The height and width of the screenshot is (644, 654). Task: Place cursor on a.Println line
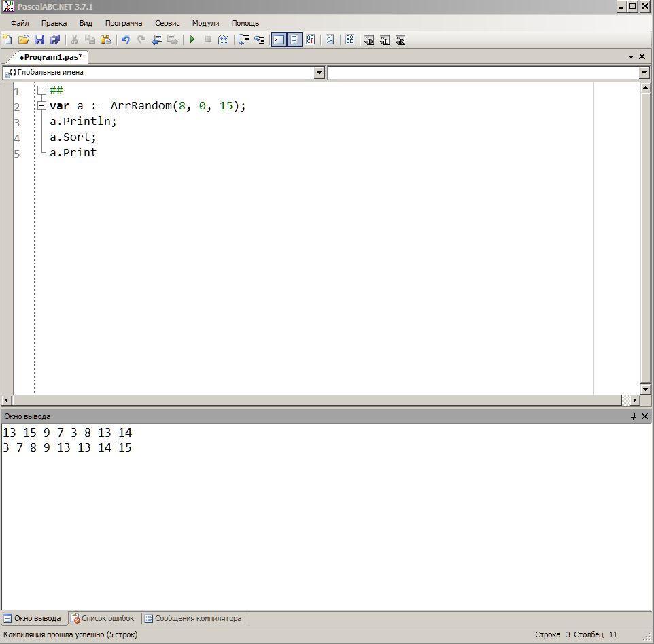pyautogui.click(x=83, y=121)
